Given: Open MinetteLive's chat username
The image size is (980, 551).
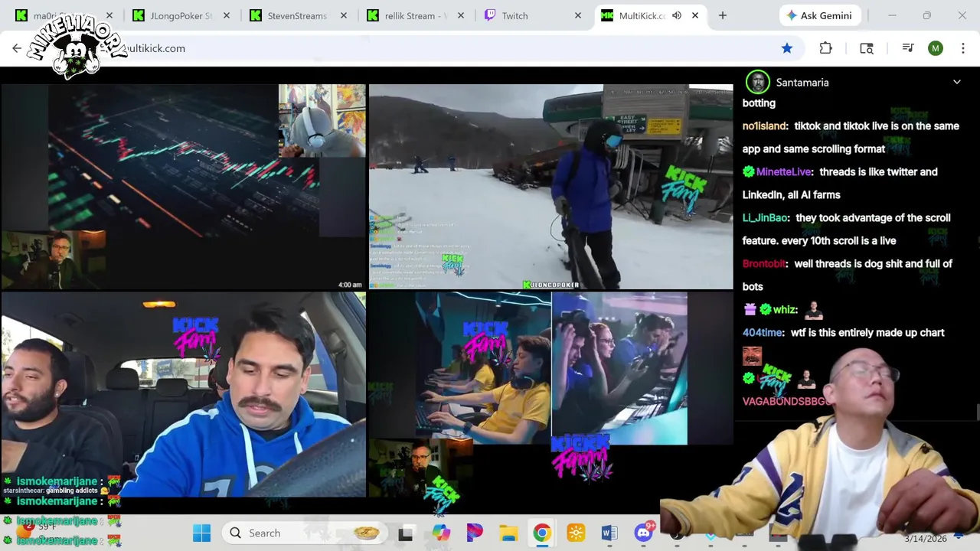Looking at the screenshot, I should point(784,171).
